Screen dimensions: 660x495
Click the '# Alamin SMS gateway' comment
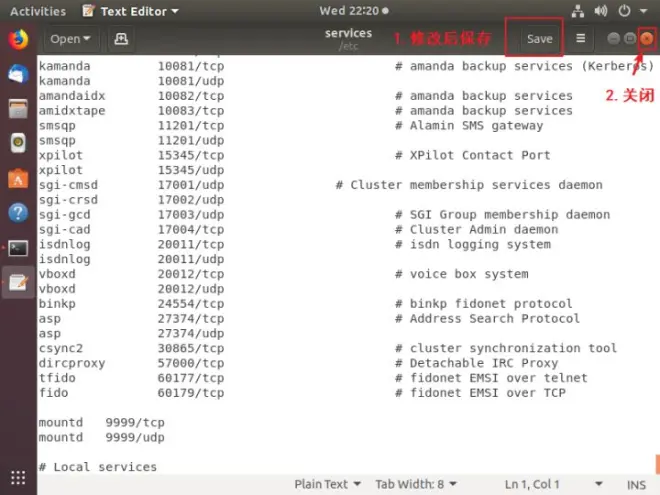[469, 126]
